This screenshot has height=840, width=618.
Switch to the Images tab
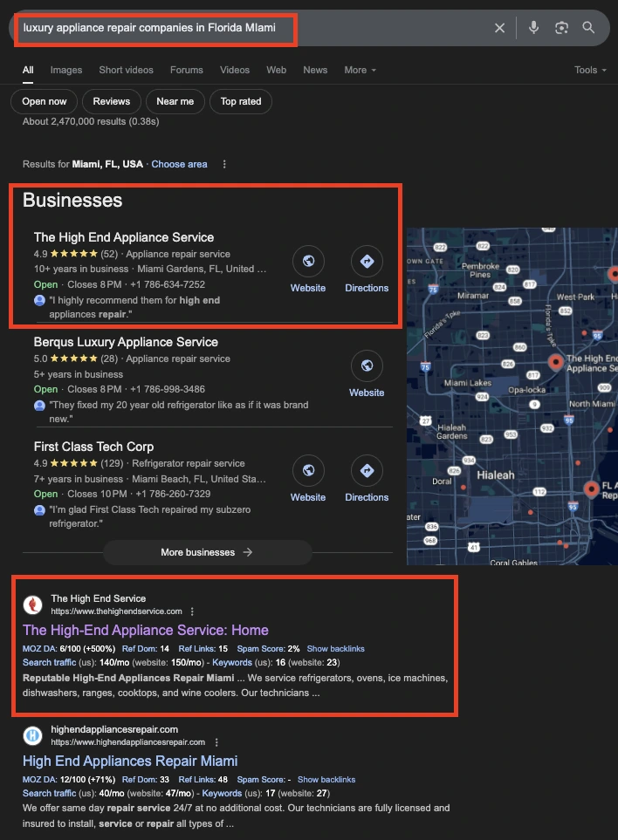click(66, 70)
